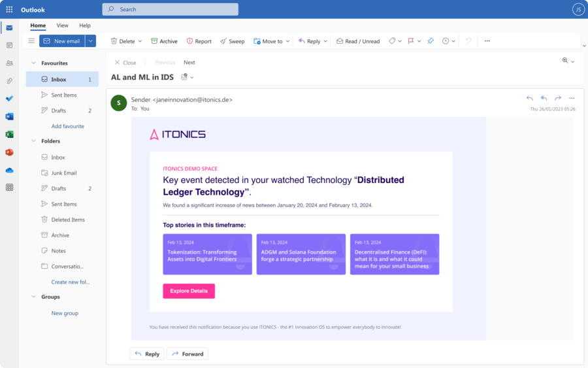Screen dimensions: 588x368
Task: Switch to the View tab
Action: click(x=62, y=25)
